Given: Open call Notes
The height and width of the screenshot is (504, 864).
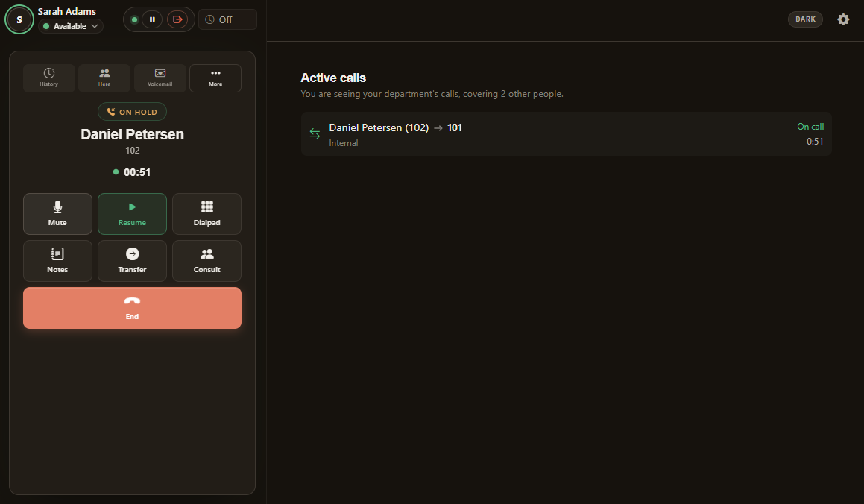Looking at the screenshot, I should pos(57,260).
